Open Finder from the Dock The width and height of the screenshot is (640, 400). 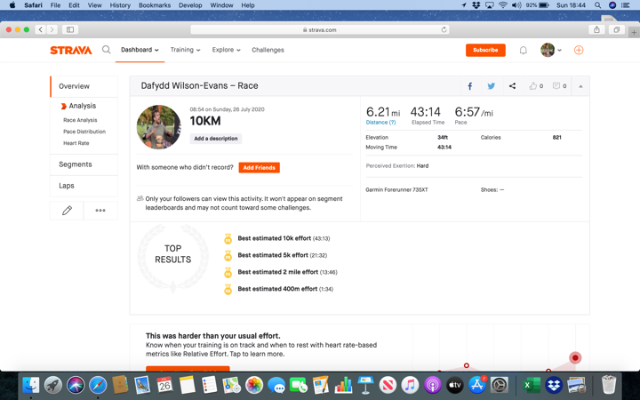pos(31,384)
